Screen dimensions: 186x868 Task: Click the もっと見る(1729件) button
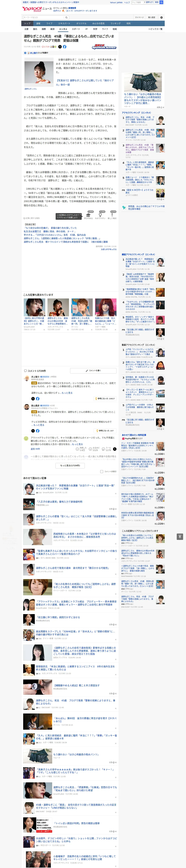pyautogui.click(x=70, y=465)
